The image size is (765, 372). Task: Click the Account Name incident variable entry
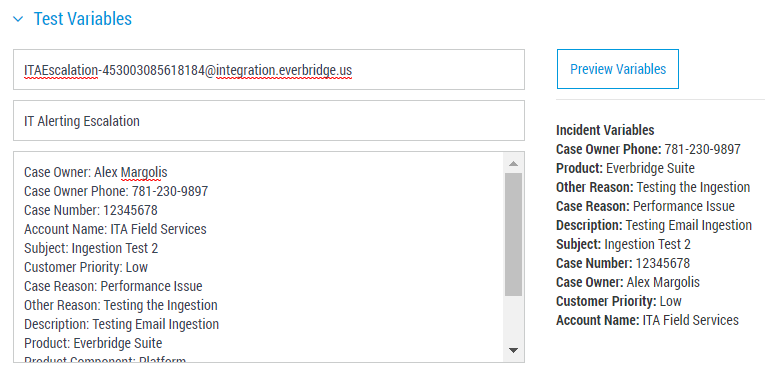point(647,320)
